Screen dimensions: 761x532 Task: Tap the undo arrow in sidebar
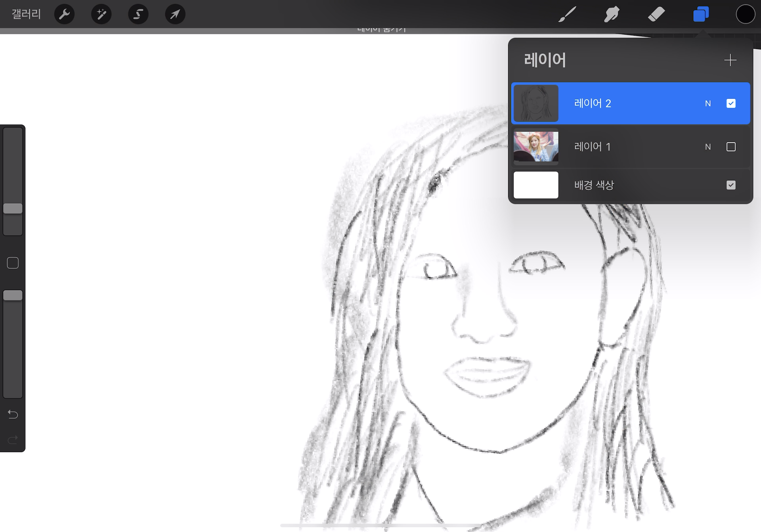[x=13, y=414]
